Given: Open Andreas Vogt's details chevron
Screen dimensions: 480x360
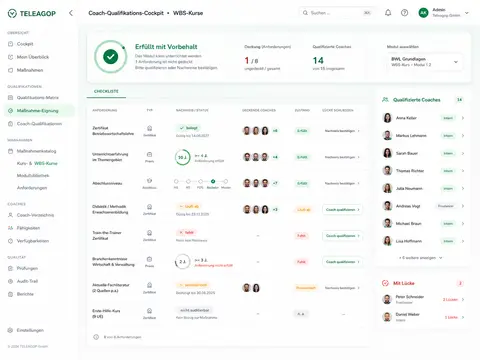Looking at the screenshot, I should tap(463, 206).
